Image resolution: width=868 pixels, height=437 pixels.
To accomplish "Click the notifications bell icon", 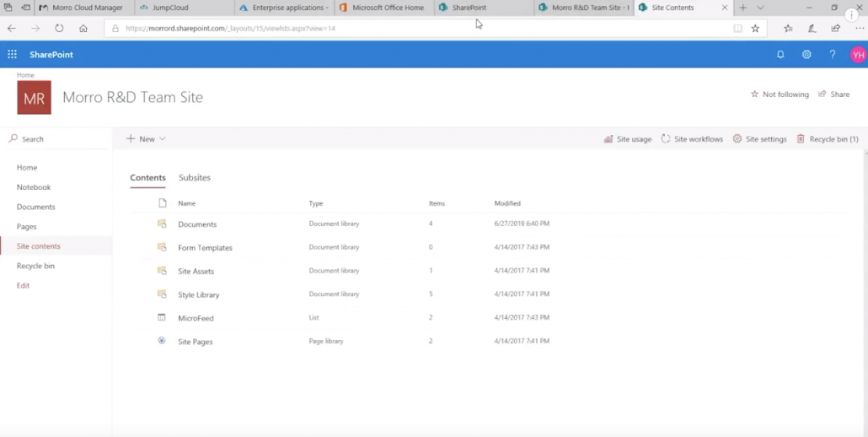I will point(780,55).
